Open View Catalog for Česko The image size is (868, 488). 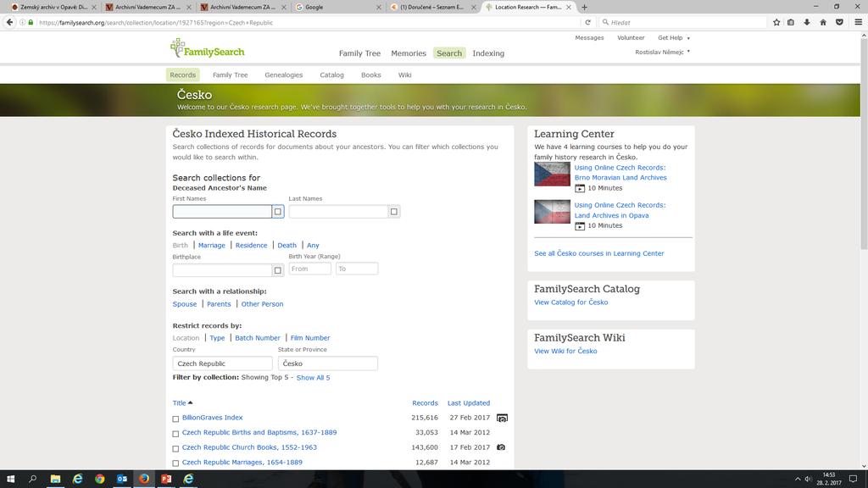point(570,302)
